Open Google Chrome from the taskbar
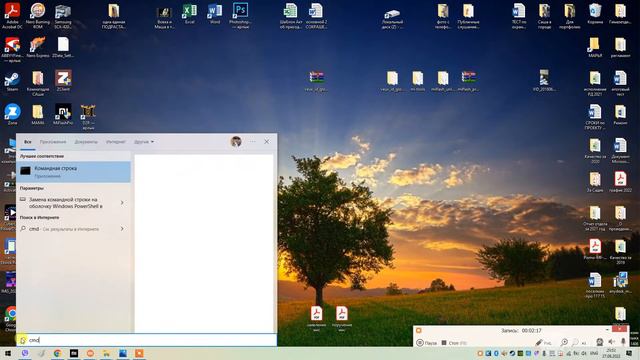This screenshot has height=360, width=640. click(x=58, y=353)
